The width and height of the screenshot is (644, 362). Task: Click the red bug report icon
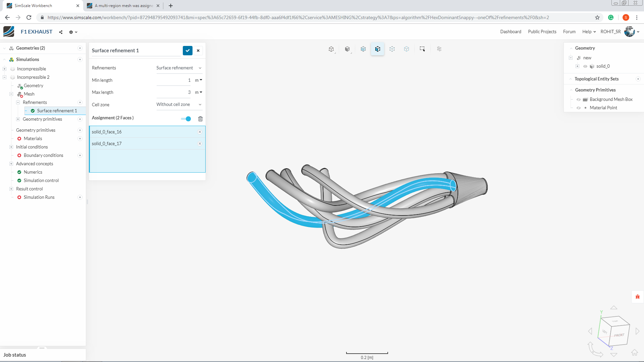click(637, 297)
